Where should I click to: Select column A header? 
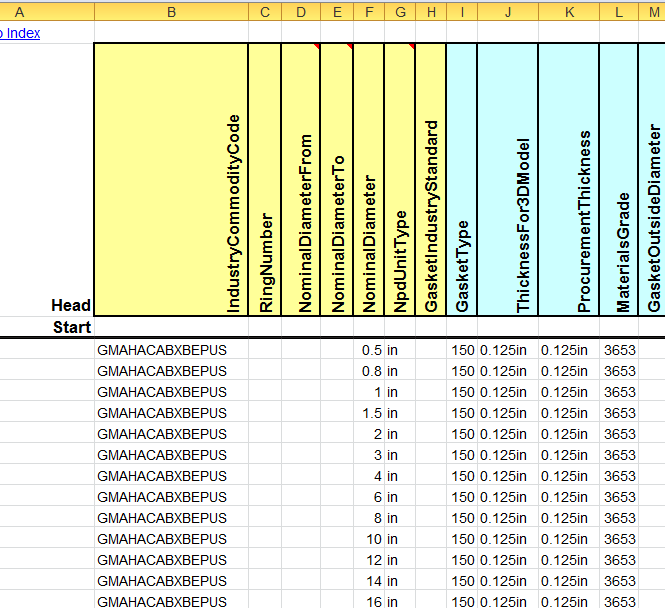tap(47, 12)
